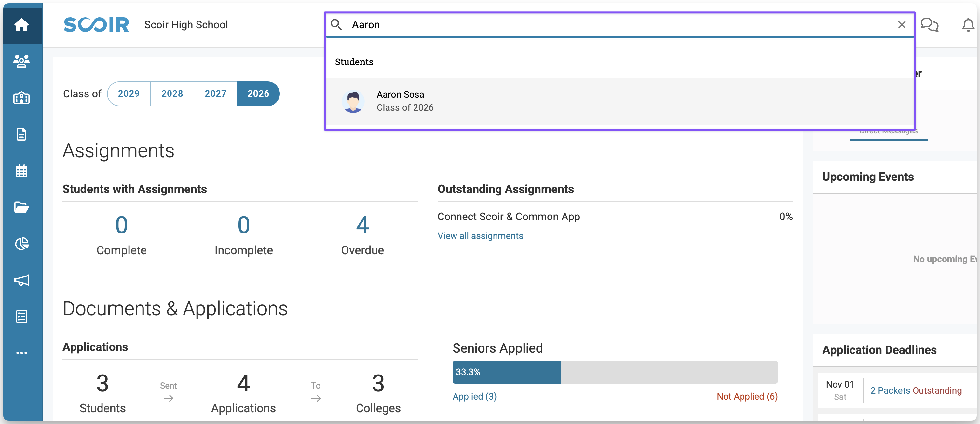This screenshot has height=424, width=980.
Task: Click the Seniors Applied progress bar
Action: coord(614,372)
